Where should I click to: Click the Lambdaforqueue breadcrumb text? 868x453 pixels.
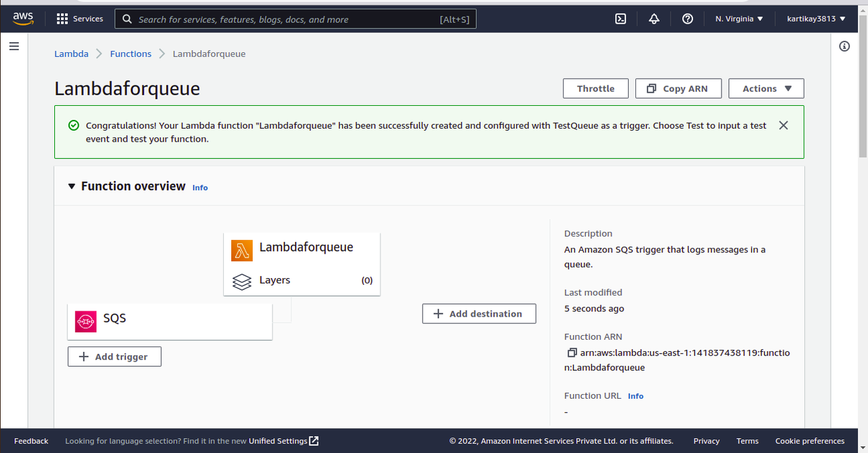(209, 54)
